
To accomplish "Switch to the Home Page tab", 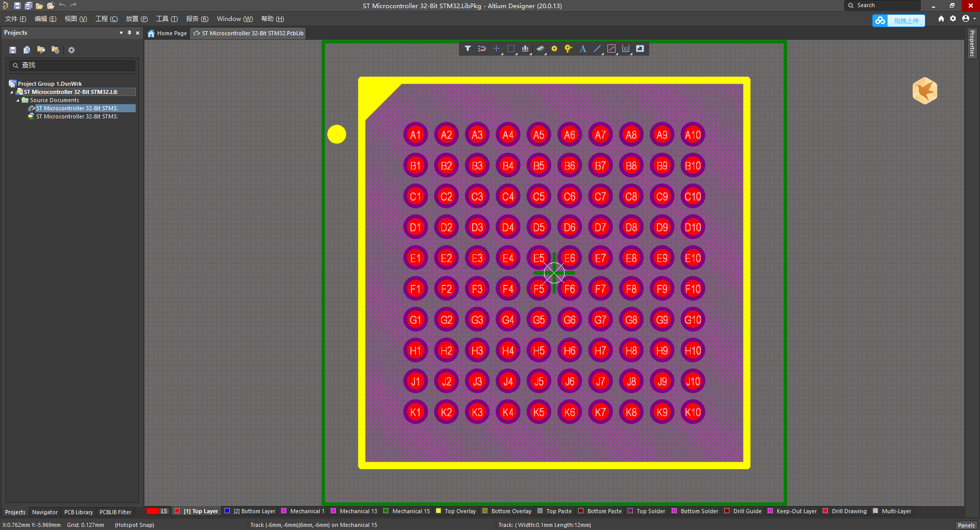I will click(167, 33).
